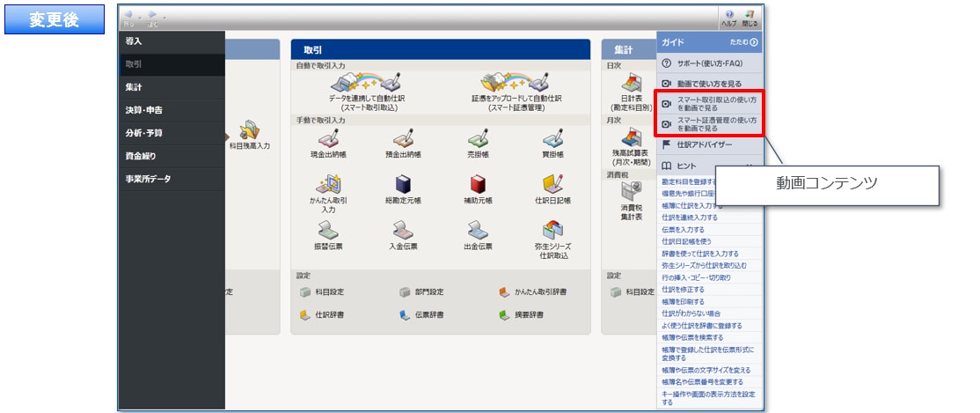Select 集計 in the left navigation menu
Image resolution: width=980 pixels, height=413 pixels.
click(x=134, y=87)
